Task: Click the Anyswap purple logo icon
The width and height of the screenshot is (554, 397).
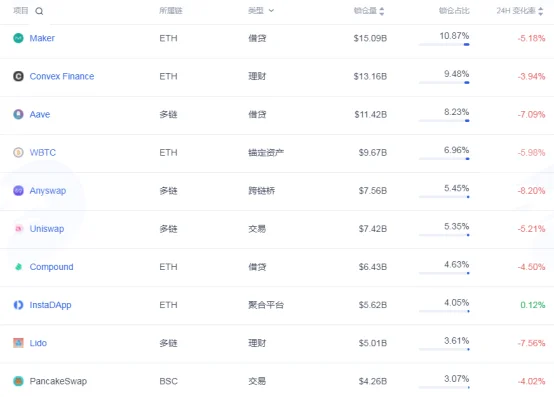Action: click(18, 190)
